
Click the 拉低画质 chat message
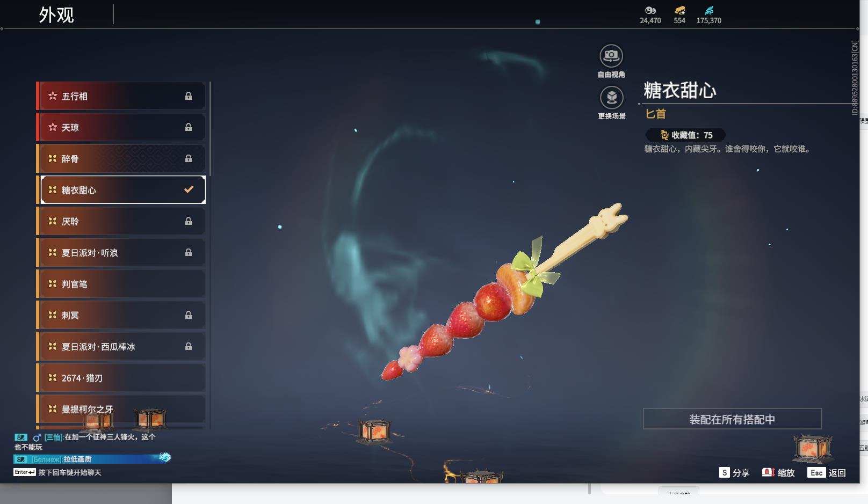77,459
